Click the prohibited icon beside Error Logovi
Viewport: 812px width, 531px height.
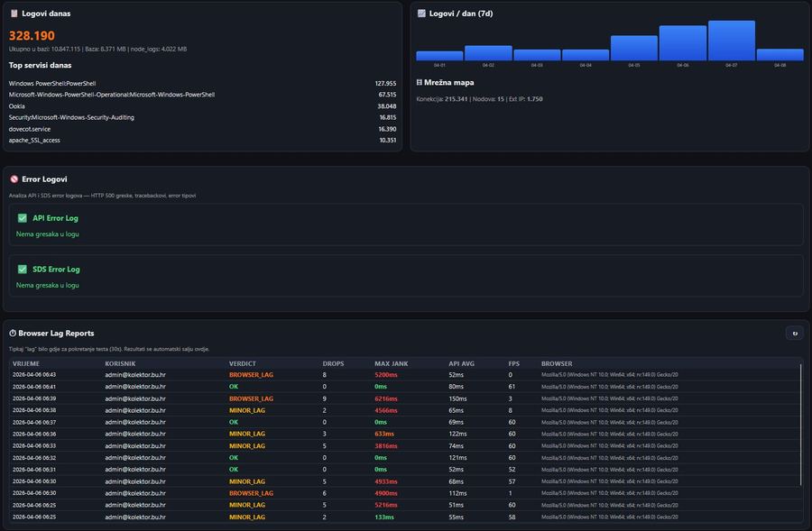click(x=14, y=179)
